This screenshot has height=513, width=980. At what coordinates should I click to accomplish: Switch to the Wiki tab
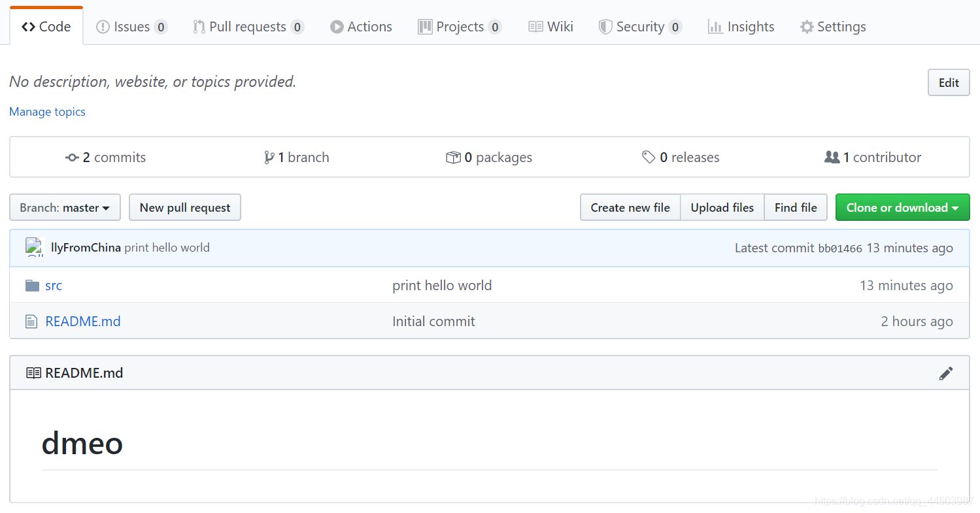(550, 27)
